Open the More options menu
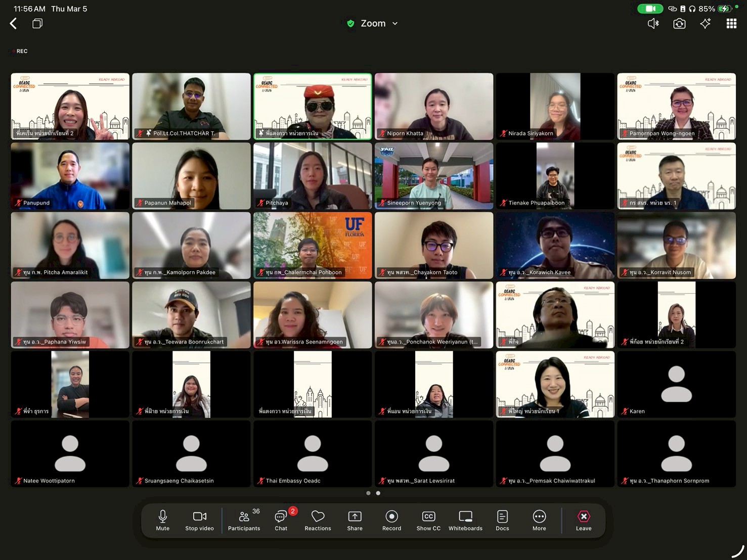Viewport: 747px width, 560px height. click(539, 520)
